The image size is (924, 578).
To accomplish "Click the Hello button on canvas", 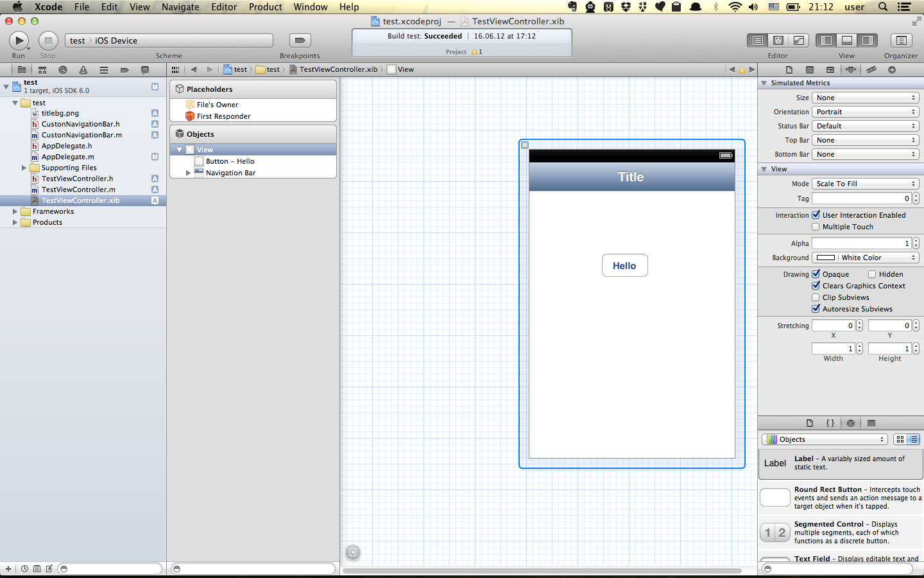I will 624,265.
